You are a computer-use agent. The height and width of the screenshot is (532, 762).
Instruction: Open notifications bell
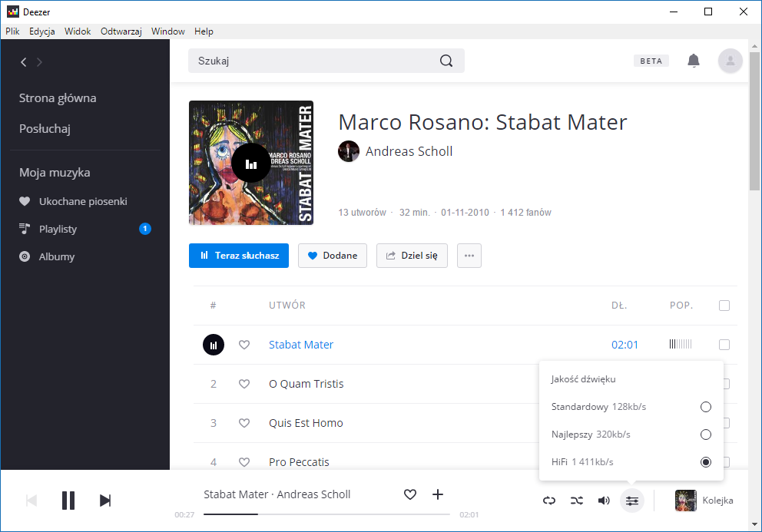click(x=694, y=61)
